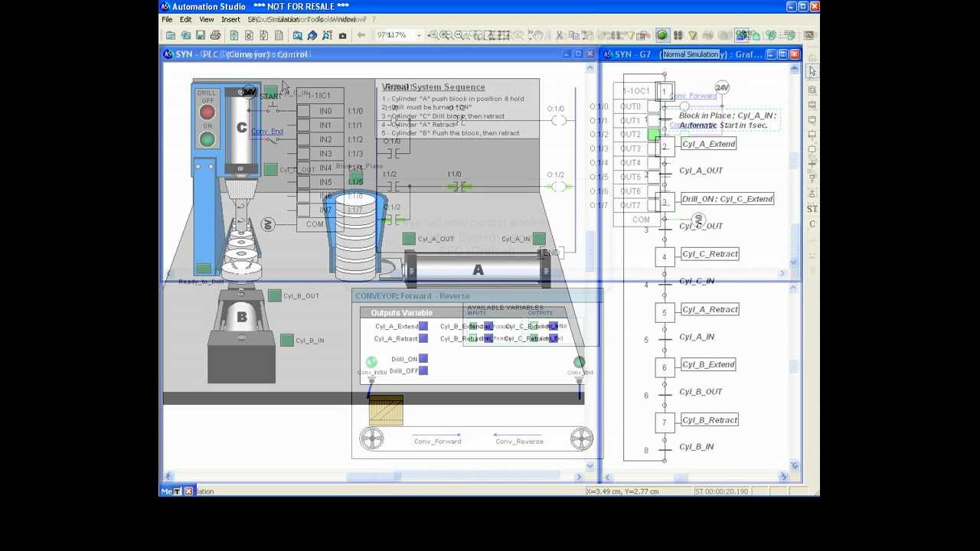Click the Open project icon in the toolbar
980x551 pixels.
185,35
